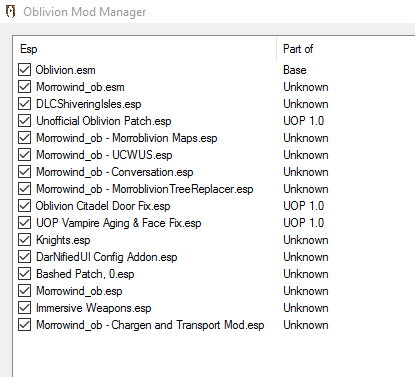The image size is (415, 377).
Task: Uncheck the Oblivion.esm checkbox
Action: [24, 70]
